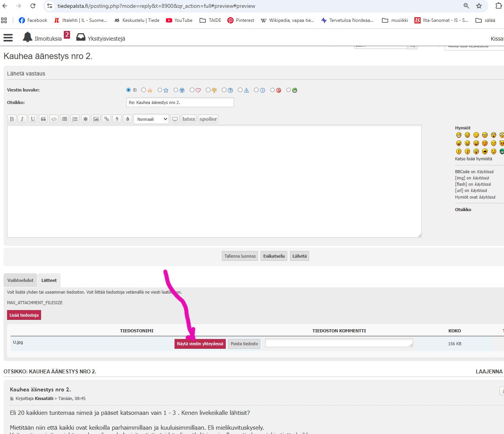
Task: Click the Bold formatting button
Action: (12, 119)
